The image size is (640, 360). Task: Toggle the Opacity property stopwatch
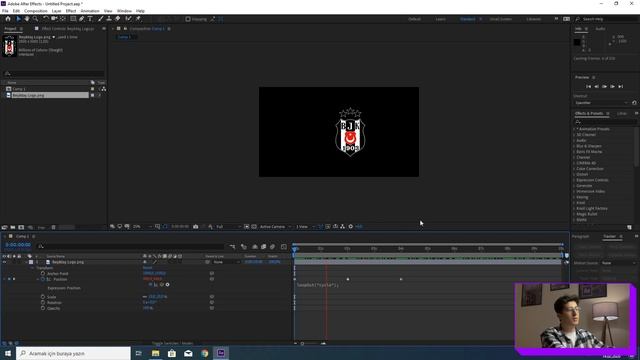(43, 308)
